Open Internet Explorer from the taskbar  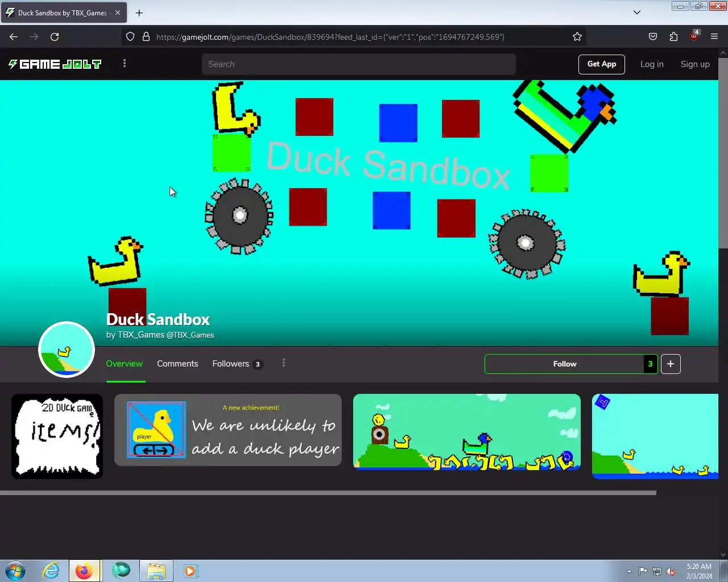[x=51, y=571]
